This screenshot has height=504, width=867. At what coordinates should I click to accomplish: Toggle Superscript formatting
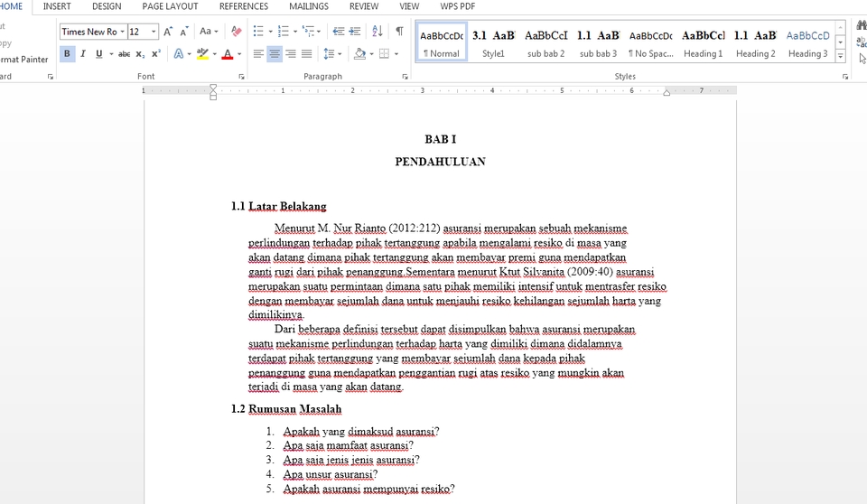click(156, 54)
